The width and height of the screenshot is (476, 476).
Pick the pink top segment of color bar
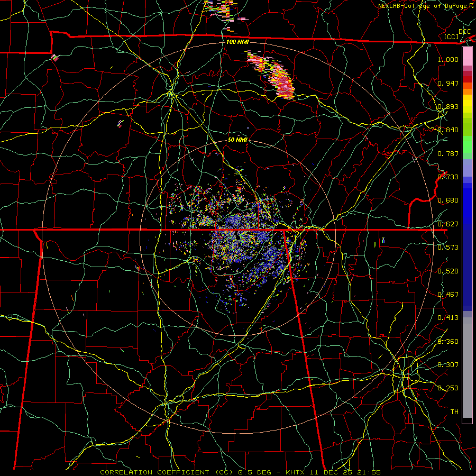[467, 57]
